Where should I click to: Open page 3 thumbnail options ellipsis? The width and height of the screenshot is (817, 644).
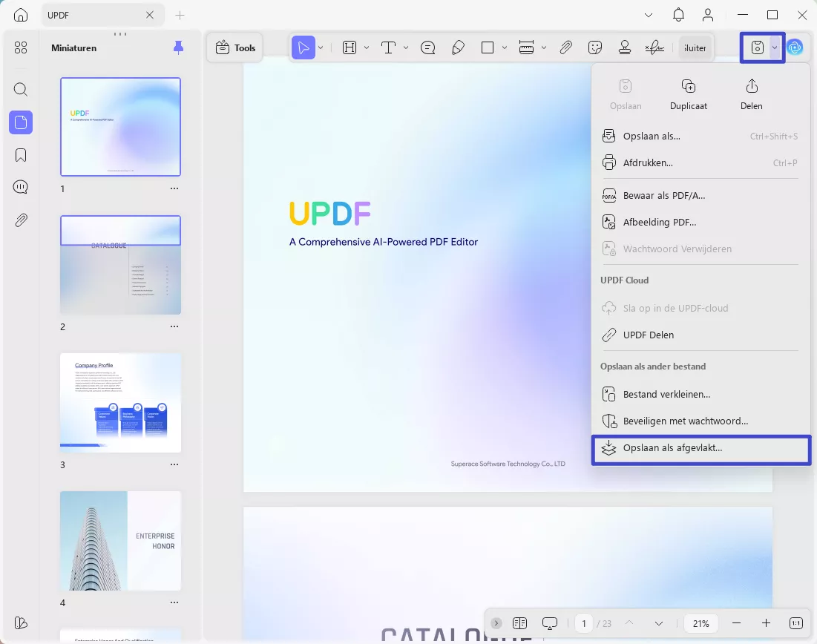coord(174,464)
